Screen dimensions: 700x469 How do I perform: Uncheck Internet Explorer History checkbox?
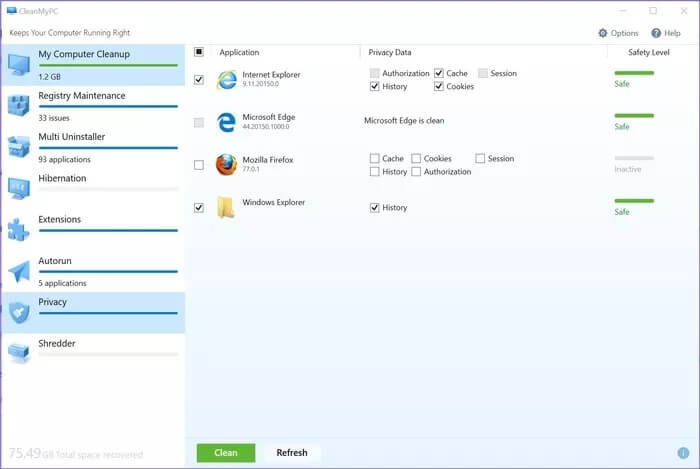(x=375, y=87)
